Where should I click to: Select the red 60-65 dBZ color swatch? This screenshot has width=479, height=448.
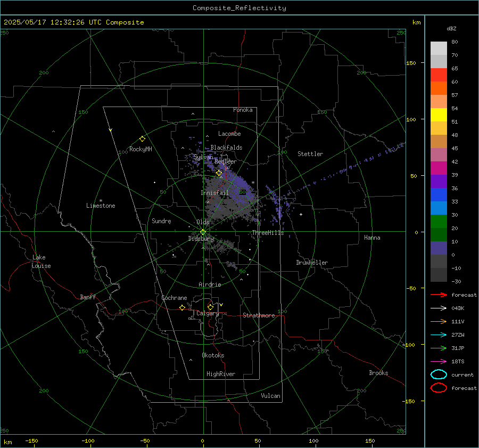(439, 75)
